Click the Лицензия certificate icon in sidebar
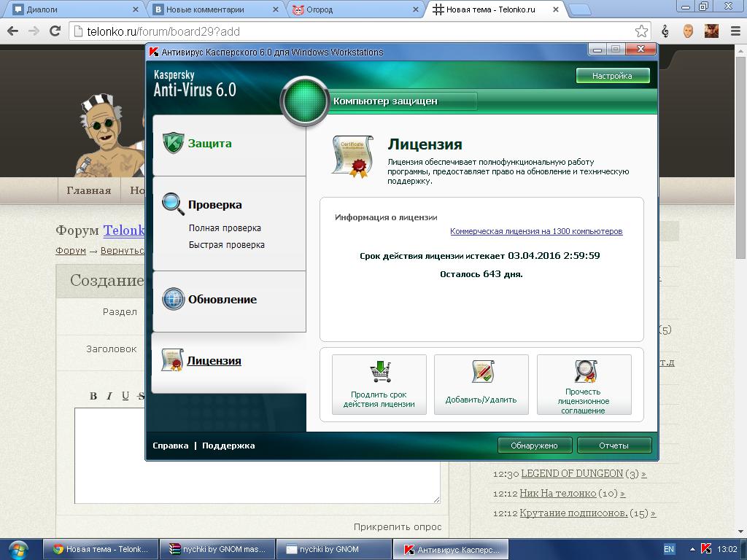Viewport: 747px width, 560px height. [x=172, y=360]
